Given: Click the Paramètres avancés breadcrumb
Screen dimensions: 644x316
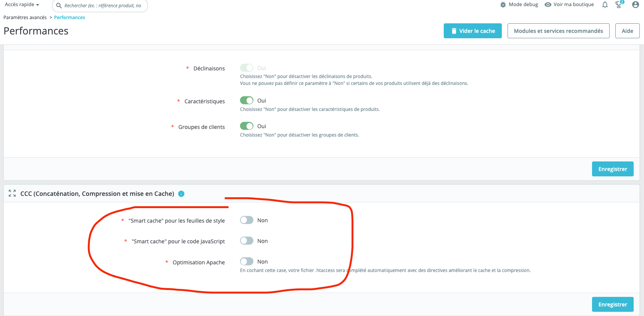Looking at the screenshot, I should [25, 18].
